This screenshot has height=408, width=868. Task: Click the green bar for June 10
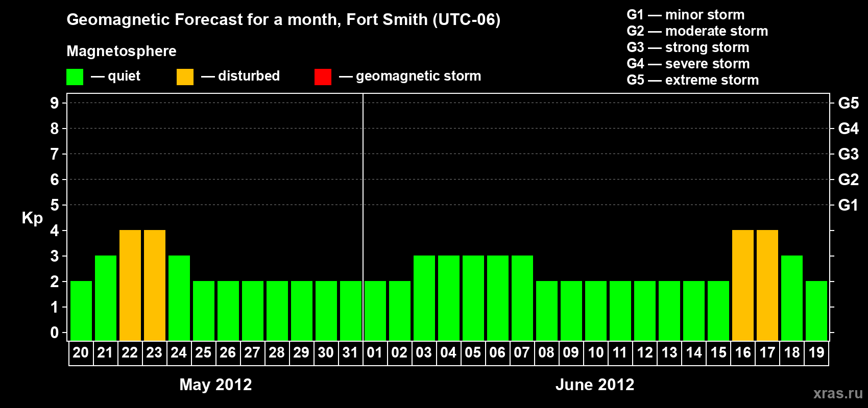[x=596, y=311]
